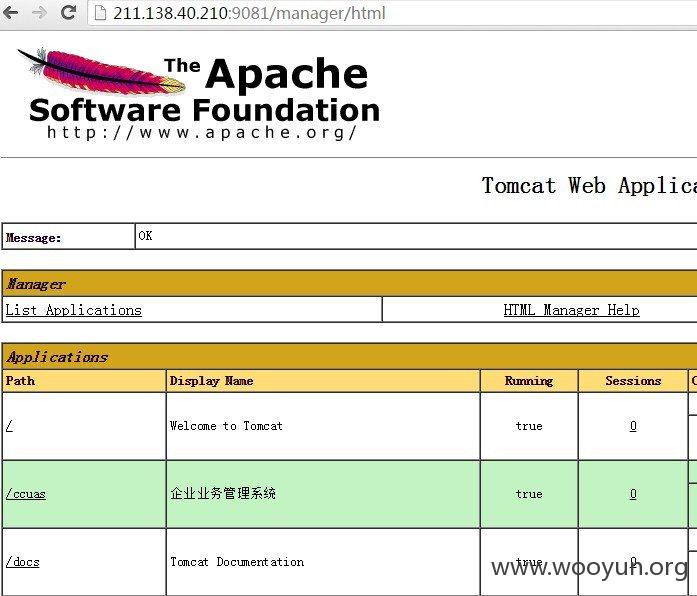Click the "OK" message value
The image size is (697, 596).
click(145, 236)
